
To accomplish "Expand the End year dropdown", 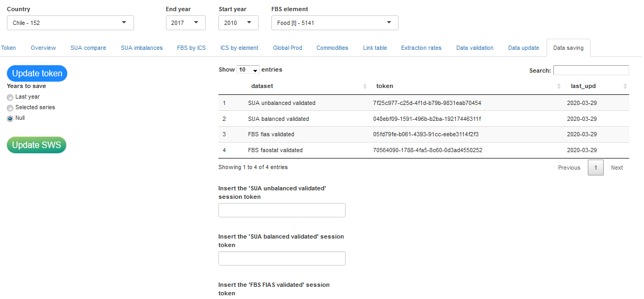I will 185,23.
